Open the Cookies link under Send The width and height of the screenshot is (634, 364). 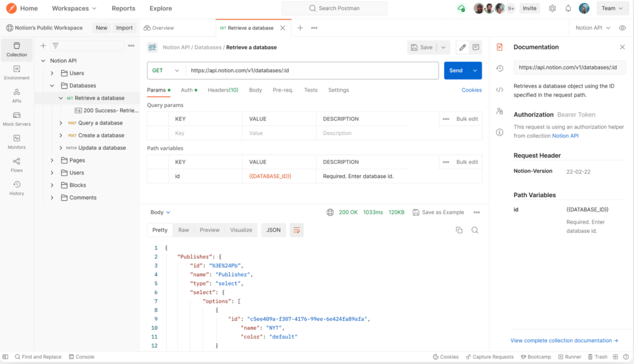coord(471,90)
